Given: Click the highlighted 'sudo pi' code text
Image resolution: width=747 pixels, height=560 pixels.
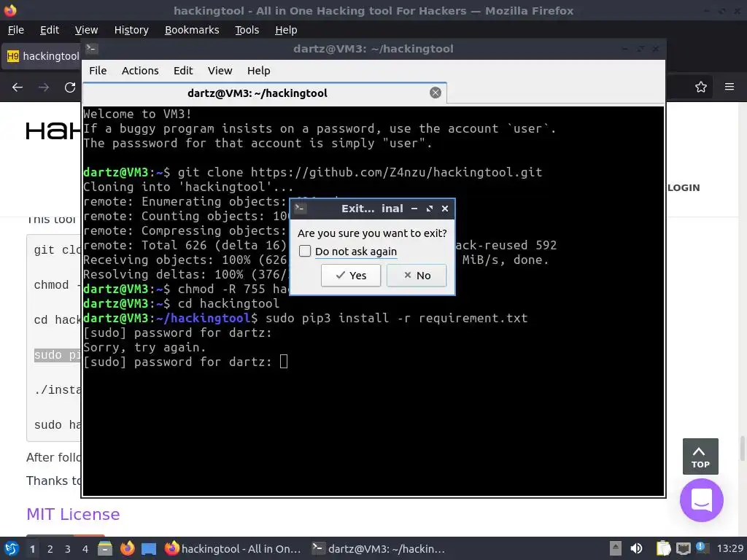Looking at the screenshot, I should (x=58, y=355).
